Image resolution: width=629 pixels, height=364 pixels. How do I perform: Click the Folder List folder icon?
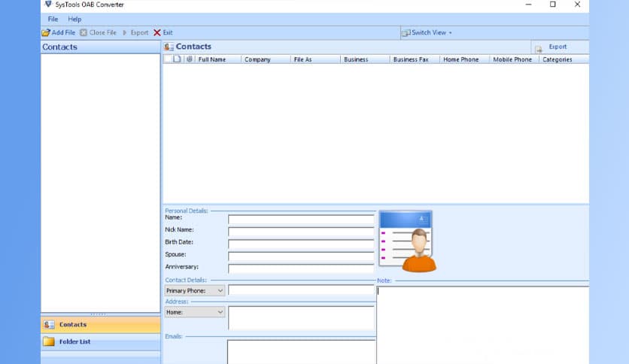click(x=49, y=341)
